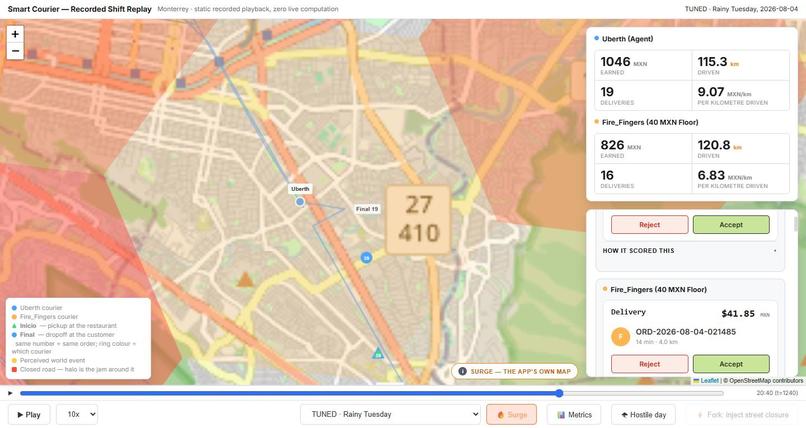Screen dimensions: 806x428
Task: Click the 19 deliveries value
Action: tap(607, 92)
